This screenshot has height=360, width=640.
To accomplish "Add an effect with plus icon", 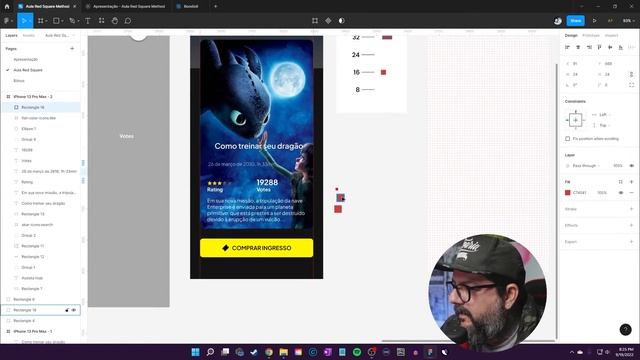I will tap(631, 225).
